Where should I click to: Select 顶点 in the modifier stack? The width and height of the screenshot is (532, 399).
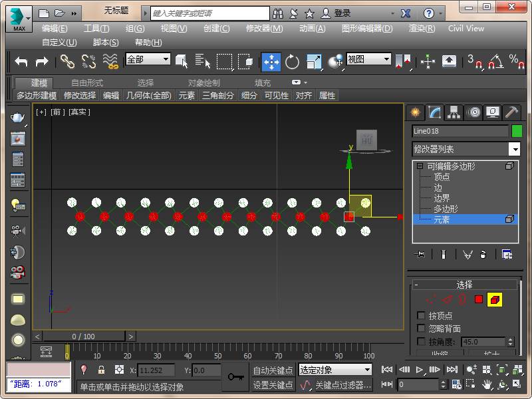click(442, 177)
